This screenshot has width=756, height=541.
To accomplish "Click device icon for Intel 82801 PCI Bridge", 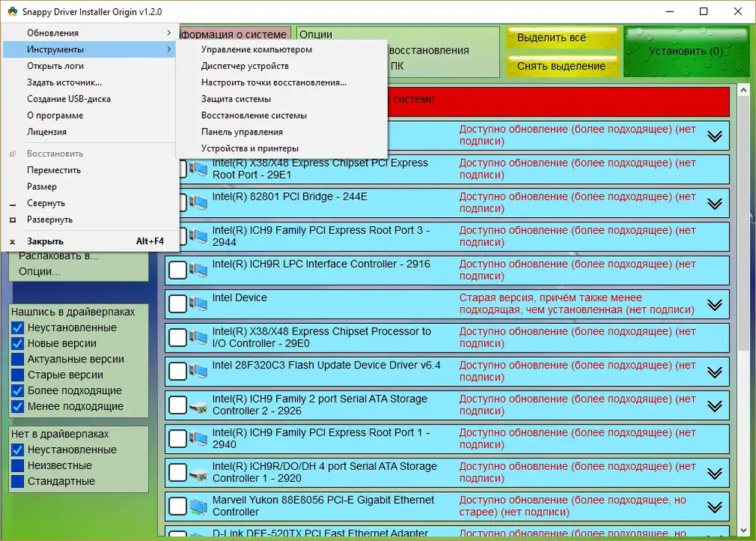I will [198, 202].
